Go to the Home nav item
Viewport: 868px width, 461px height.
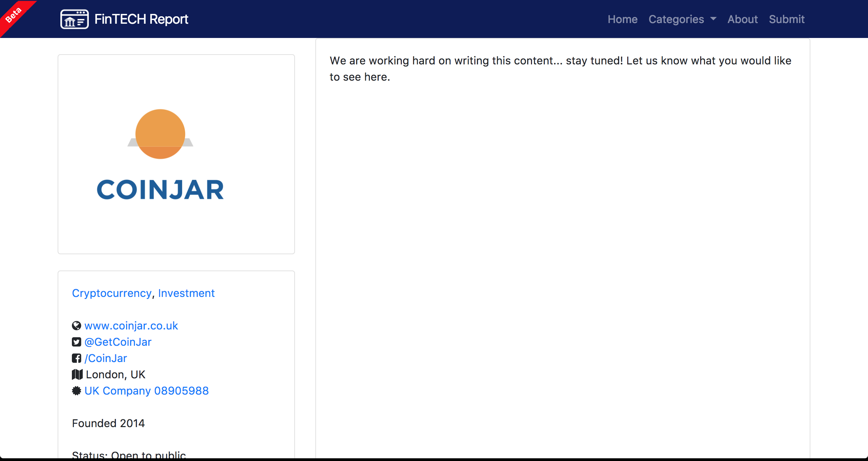(x=623, y=19)
